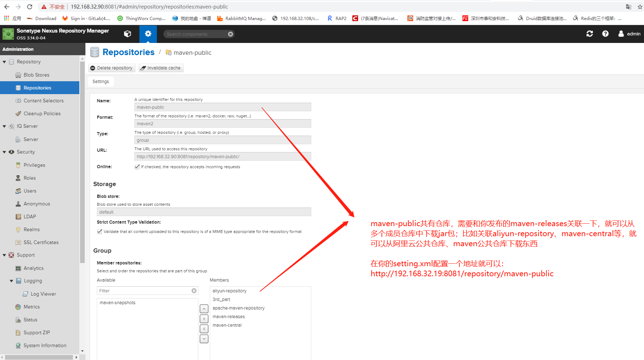644x360 pixels.
Task: Click the browser Back button
Action: pyautogui.click(x=7, y=7)
